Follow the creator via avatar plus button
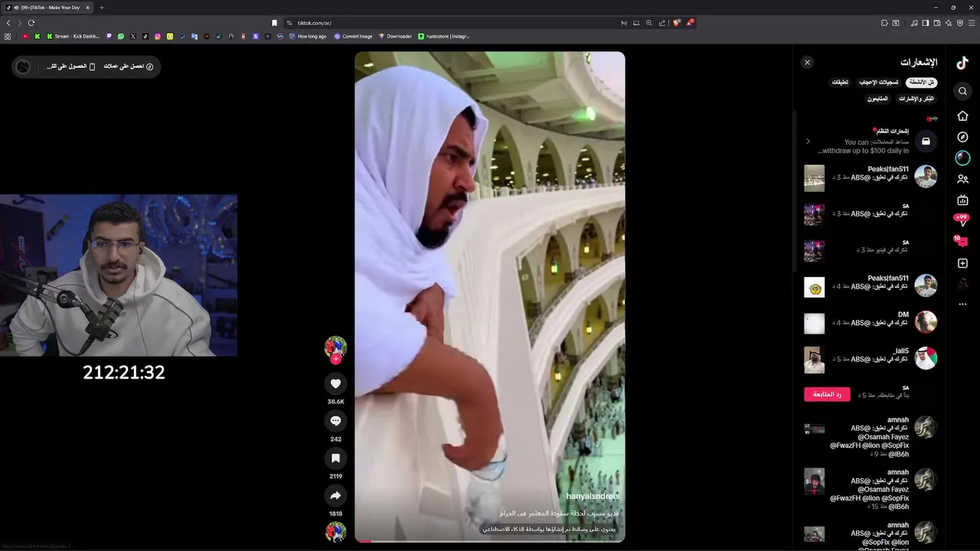The height and width of the screenshot is (551, 980). point(335,359)
